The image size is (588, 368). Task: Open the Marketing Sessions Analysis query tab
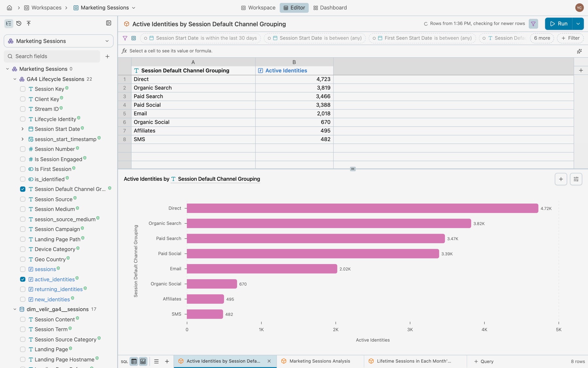pyautogui.click(x=320, y=361)
